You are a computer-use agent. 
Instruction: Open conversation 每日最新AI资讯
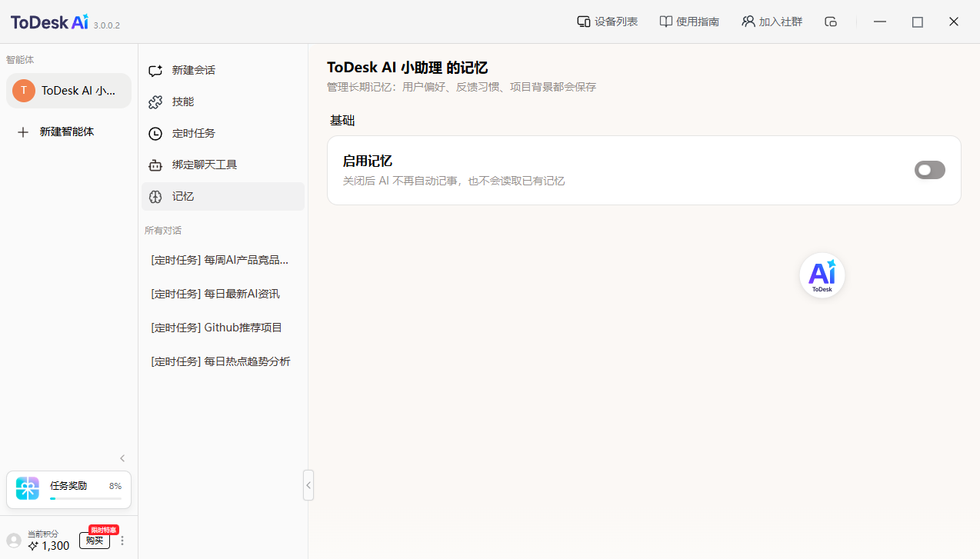tap(215, 294)
